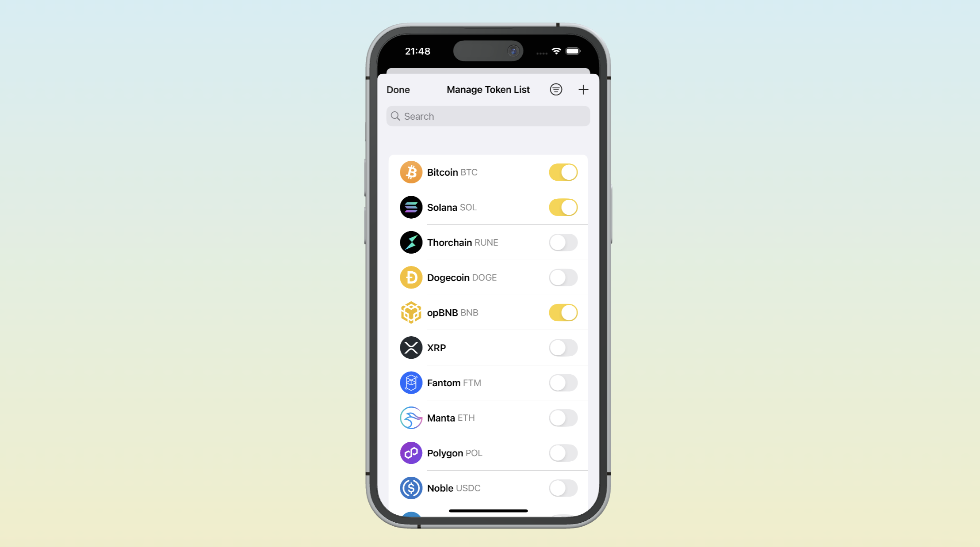Click the filter/sort icon in title bar

[x=556, y=89]
